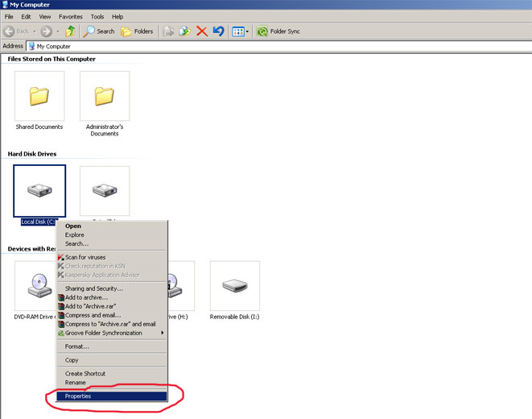The height and width of the screenshot is (419, 532).
Task: Choose Compress to "Archive.rar" and email
Action: click(x=112, y=324)
